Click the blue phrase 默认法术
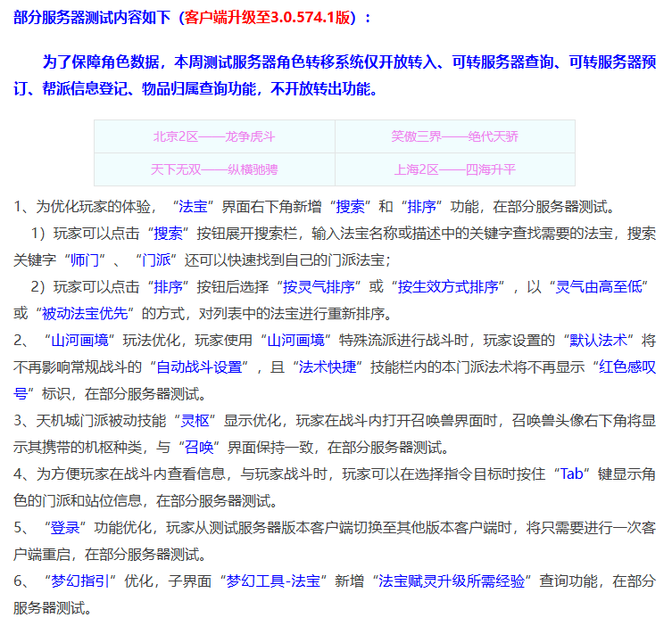The width and height of the screenshot is (672, 626). click(598, 341)
